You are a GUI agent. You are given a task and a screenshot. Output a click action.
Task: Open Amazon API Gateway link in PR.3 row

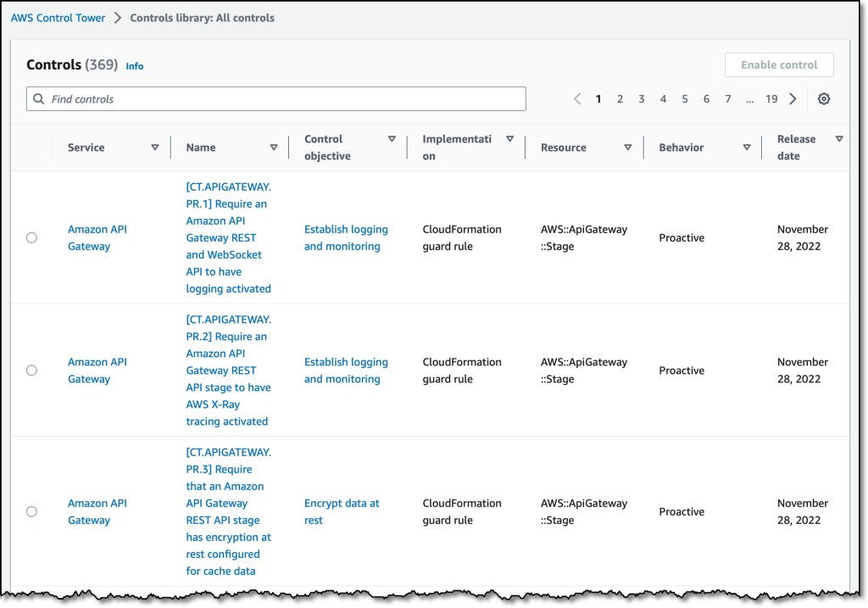pos(97,511)
